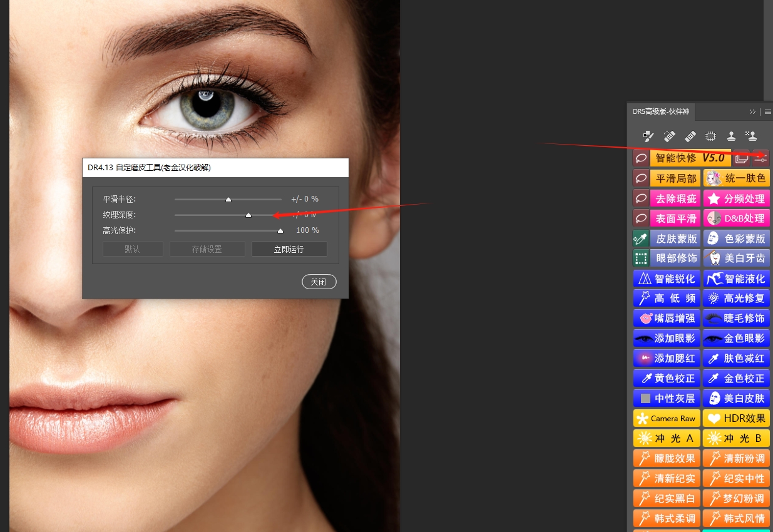Select the Healing Brush bandage icon
Viewport: 773px width, 532px height.
pos(690,136)
